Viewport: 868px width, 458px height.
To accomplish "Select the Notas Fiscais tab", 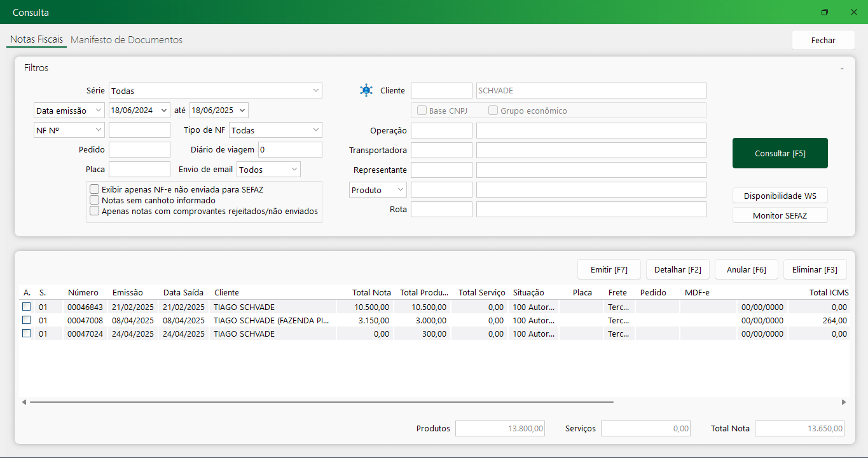I will (x=37, y=39).
